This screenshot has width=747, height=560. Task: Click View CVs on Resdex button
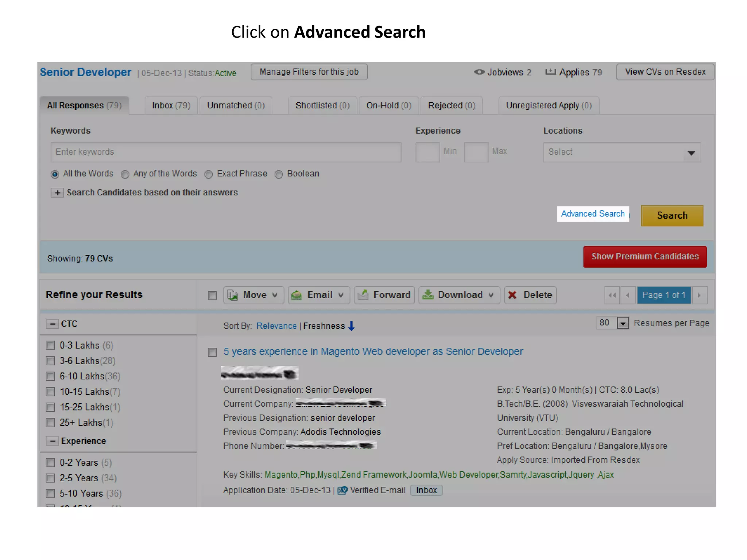pyautogui.click(x=665, y=72)
